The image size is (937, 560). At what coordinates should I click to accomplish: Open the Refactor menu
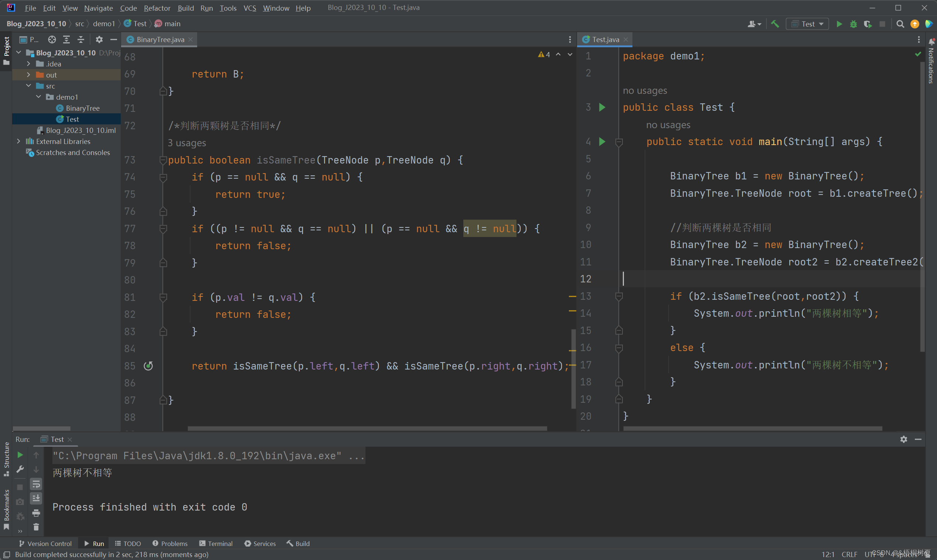click(157, 8)
